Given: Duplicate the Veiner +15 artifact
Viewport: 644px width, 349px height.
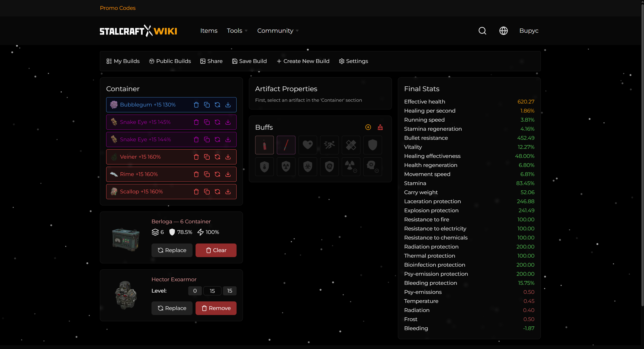Looking at the screenshot, I should click(207, 157).
